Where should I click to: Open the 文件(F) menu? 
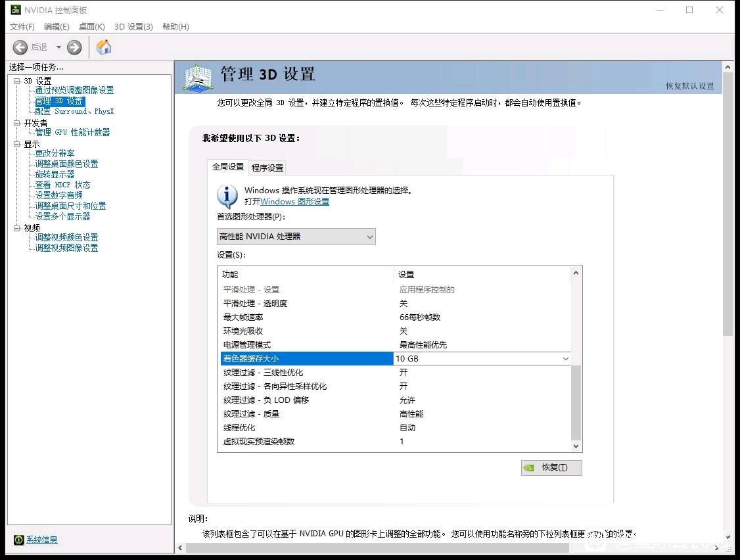tap(22, 27)
